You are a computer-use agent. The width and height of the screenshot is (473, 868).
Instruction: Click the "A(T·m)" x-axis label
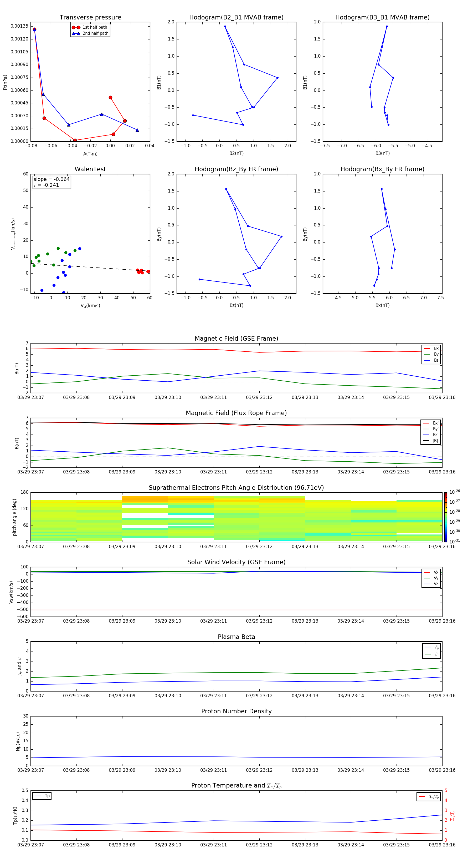(x=90, y=154)
